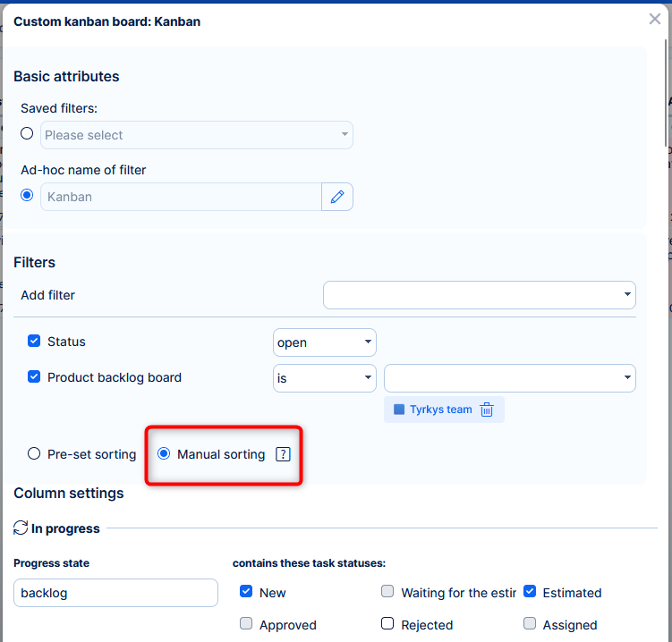
Task: Click the Tyrkys team link
Action: [x=440, y=410]
